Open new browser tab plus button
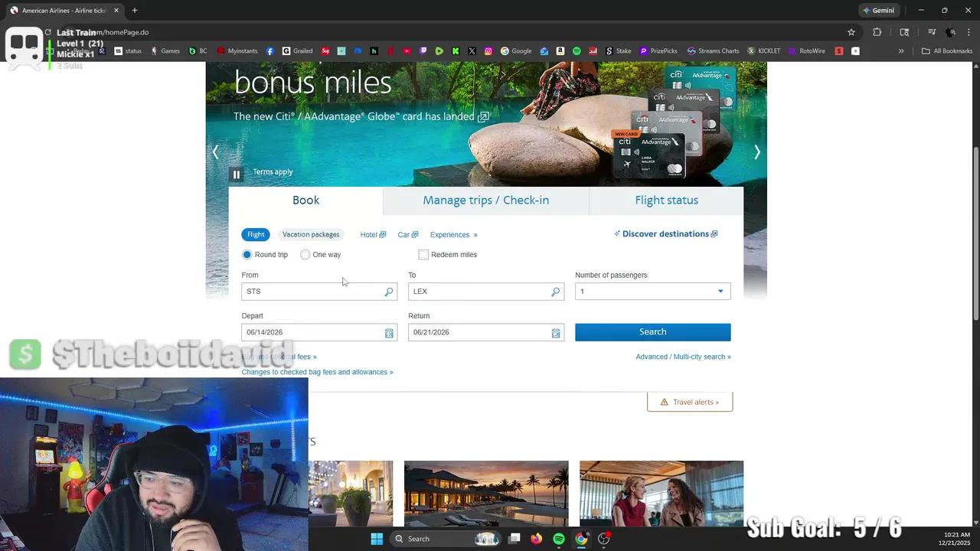This screenshot has width=980, height=551. (x=135, y=10)
